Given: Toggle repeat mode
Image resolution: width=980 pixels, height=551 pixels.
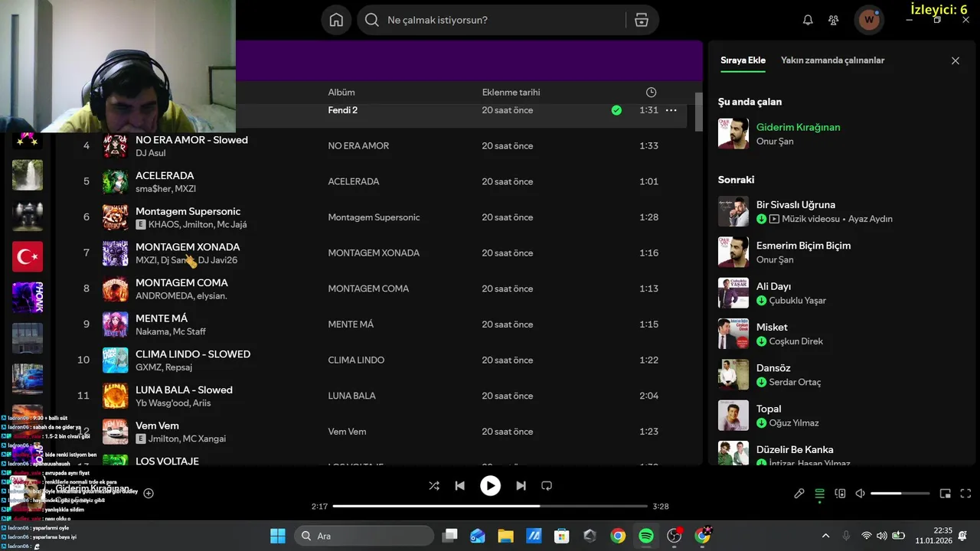Looking at the screenshot, I should pyautogui.click(x=547, y=486).
